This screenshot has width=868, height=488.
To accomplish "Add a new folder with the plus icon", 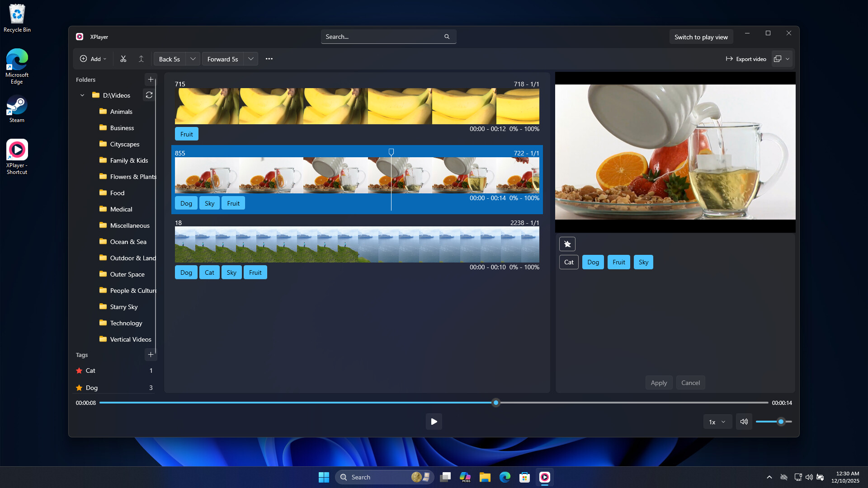I will [x=151, y=80].
